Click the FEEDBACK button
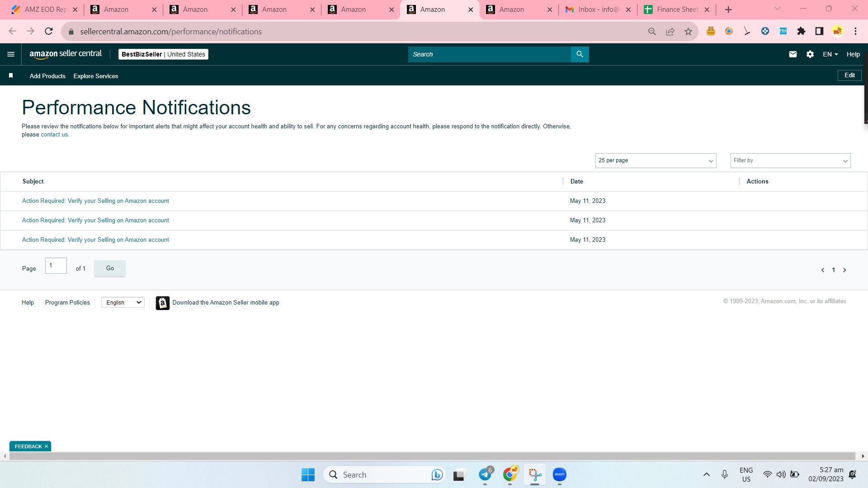Viewport: 868px width, 488px height. [x=28, y=446]
